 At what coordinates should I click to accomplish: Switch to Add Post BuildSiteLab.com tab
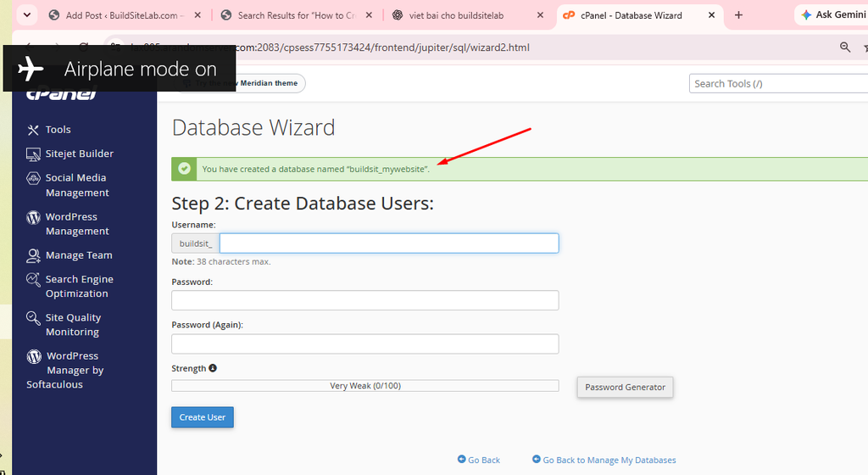(x=125, y=15)
